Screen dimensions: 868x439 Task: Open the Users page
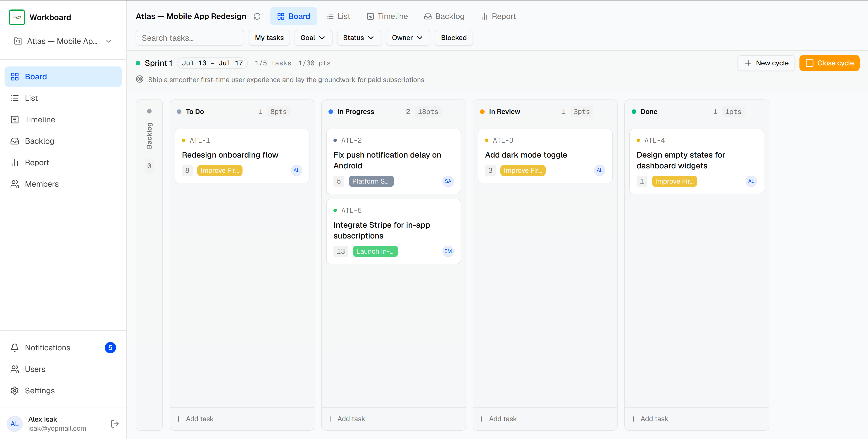point(63,369)
